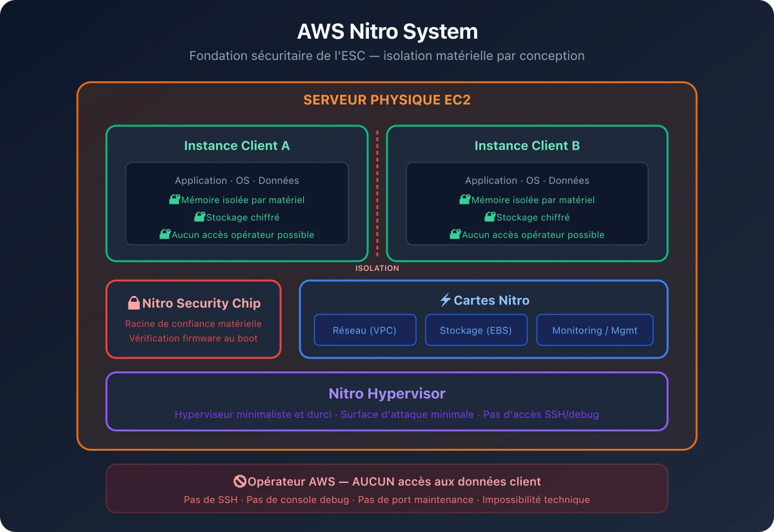Viewport: 774px width, 532px height.
Task: Click Aucun accès opérateur possible text in Client A
Action: (x=243, y=235)
